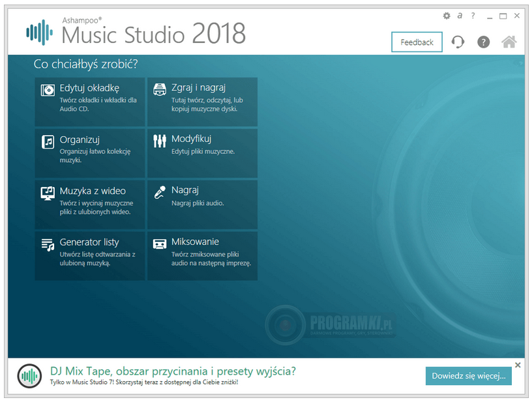
Task: Open help with the round question mark icon
Action: [x=484, y=42]
